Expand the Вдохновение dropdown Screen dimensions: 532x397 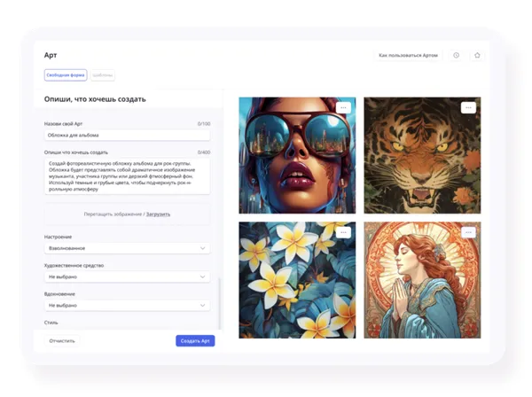[x=127, y=305]
